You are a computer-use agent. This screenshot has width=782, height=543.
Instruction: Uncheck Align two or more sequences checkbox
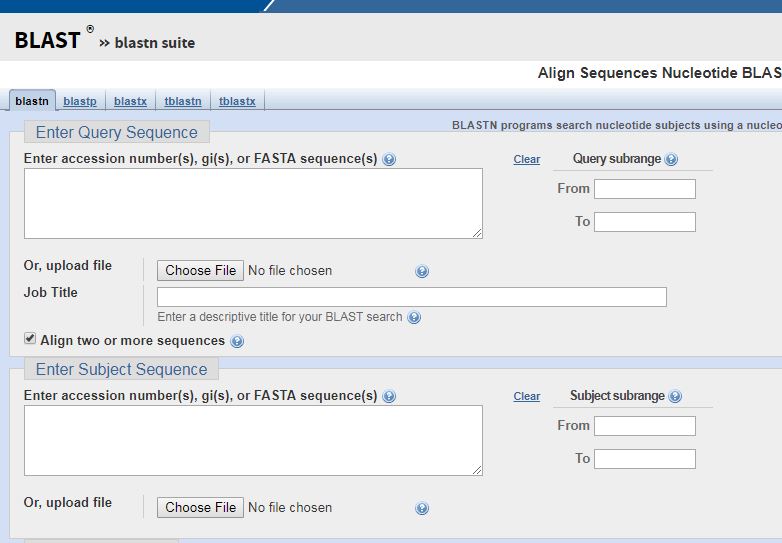coord(30,340)
